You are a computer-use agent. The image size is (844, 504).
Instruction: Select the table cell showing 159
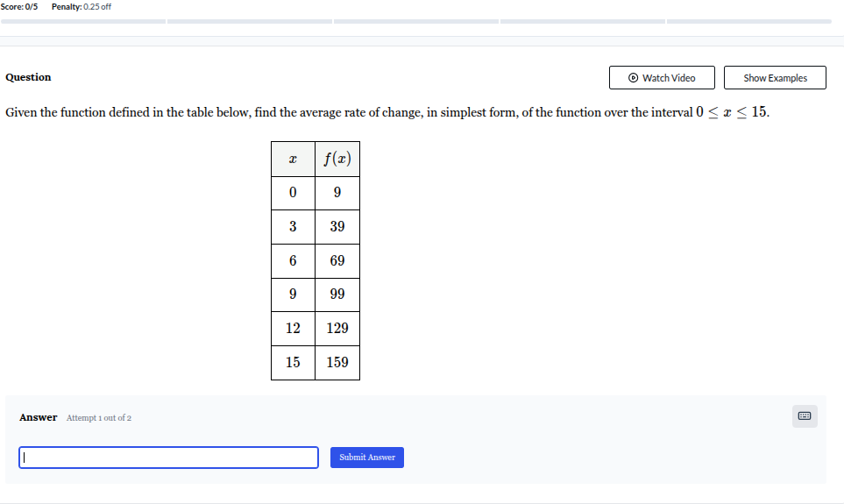point(337,362)
